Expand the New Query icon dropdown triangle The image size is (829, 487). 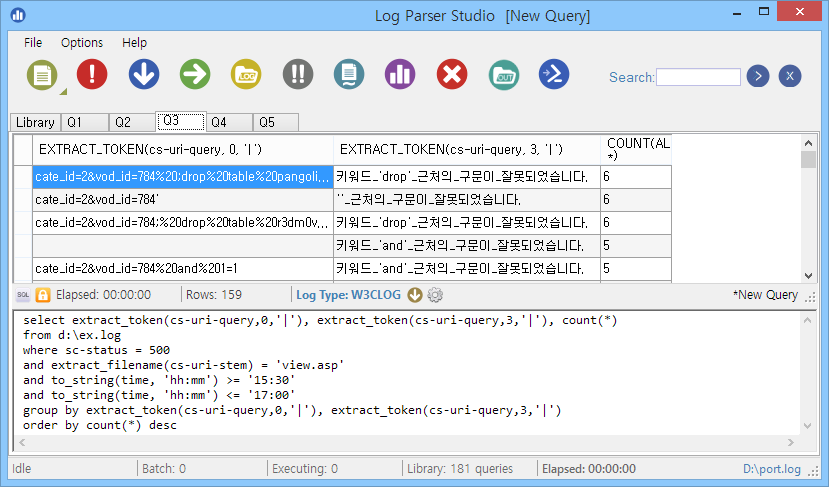point(63,91)
